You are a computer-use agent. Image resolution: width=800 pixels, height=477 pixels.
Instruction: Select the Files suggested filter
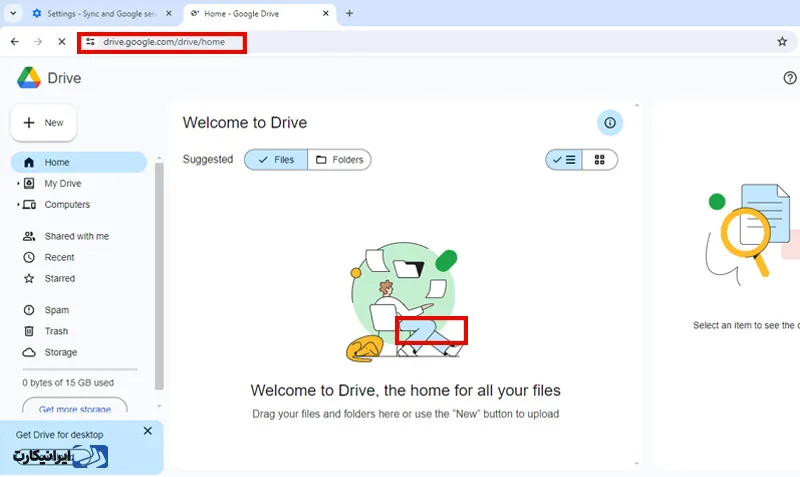tap(276, 160)
